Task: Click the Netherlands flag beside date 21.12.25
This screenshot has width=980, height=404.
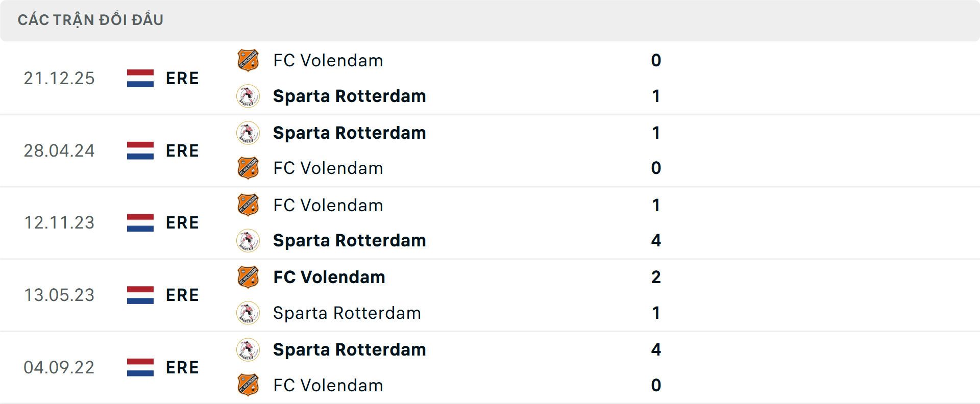Action: pyautogui.click(x=140, y=78)
